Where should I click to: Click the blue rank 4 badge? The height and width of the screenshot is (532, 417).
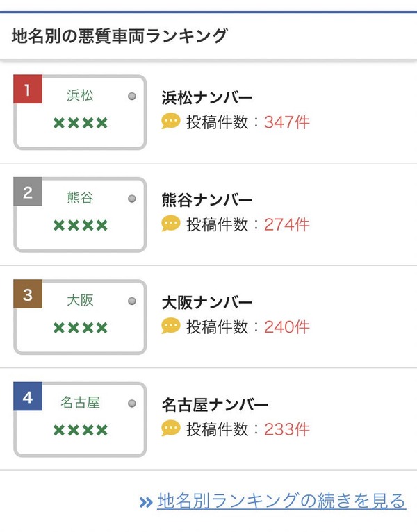[x=28, y=397]
